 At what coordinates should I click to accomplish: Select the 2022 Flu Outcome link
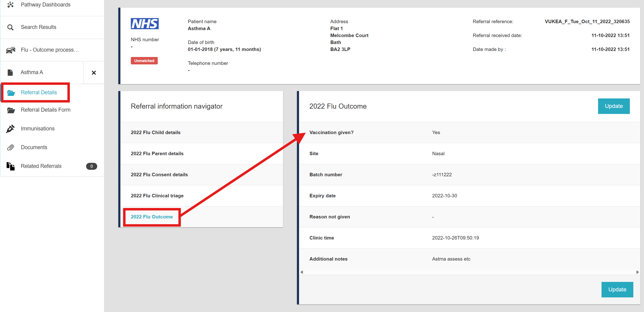pyautogui.click(x=151, y=217)
